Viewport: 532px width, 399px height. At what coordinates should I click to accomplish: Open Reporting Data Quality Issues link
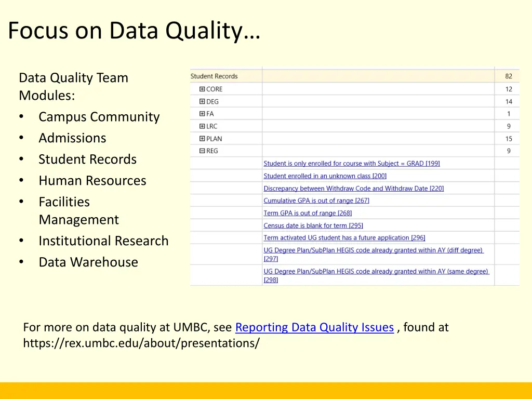tap(314, 327)
